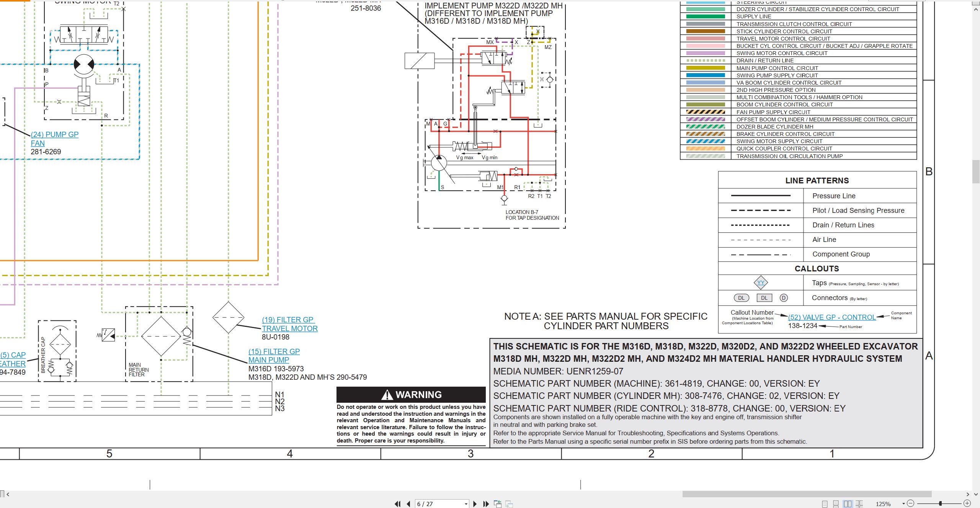The height and width of the screenshot is (508, 980).
Task: Click part number 138-1234 in callout
Action: click(x=802, y=325)
